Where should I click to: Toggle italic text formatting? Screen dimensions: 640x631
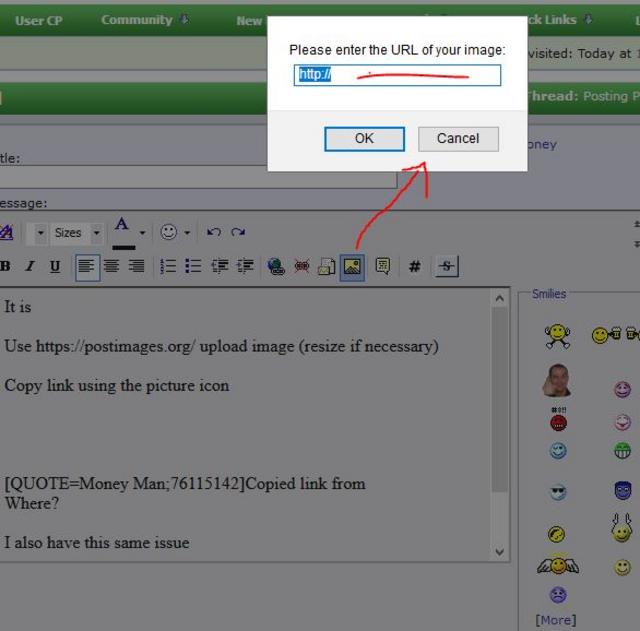point(30,266)
